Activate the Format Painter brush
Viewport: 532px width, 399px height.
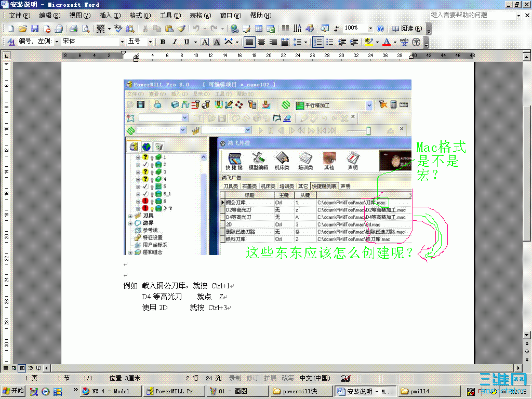pos(181,29)
